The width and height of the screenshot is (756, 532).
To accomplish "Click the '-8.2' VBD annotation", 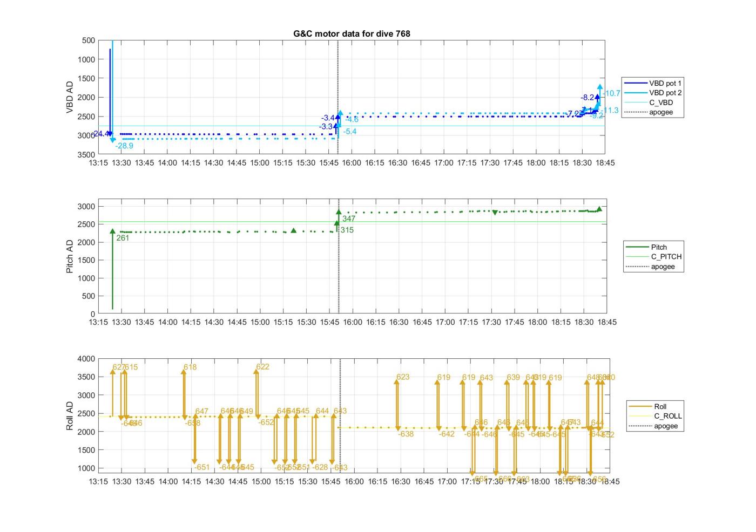I will pyautogui.click(x=587, y=98).
